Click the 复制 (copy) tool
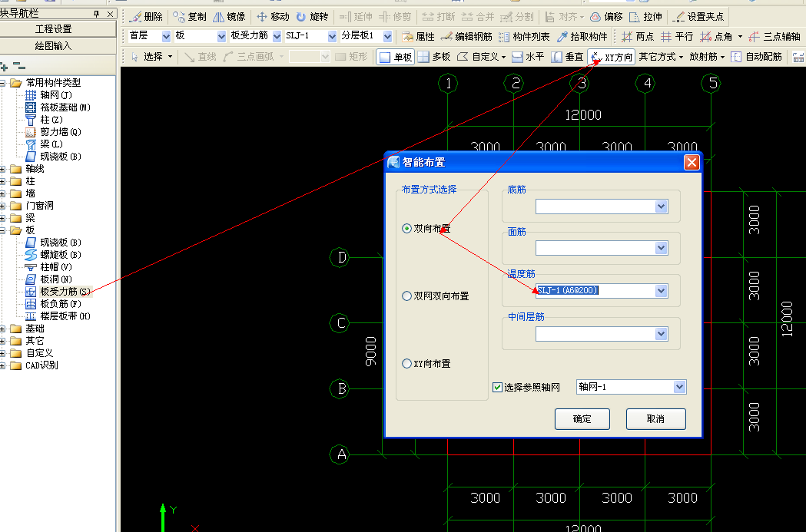806x532 pixels. 190,17
